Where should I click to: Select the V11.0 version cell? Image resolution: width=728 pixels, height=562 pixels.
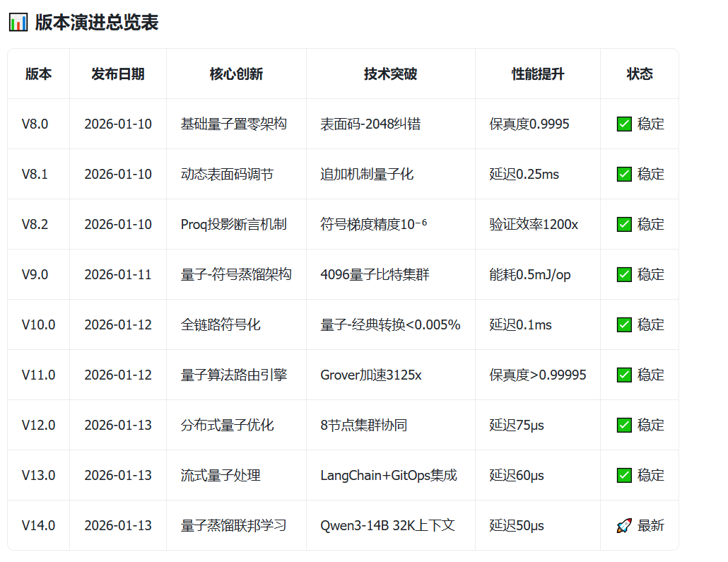[x=39, y=375]
